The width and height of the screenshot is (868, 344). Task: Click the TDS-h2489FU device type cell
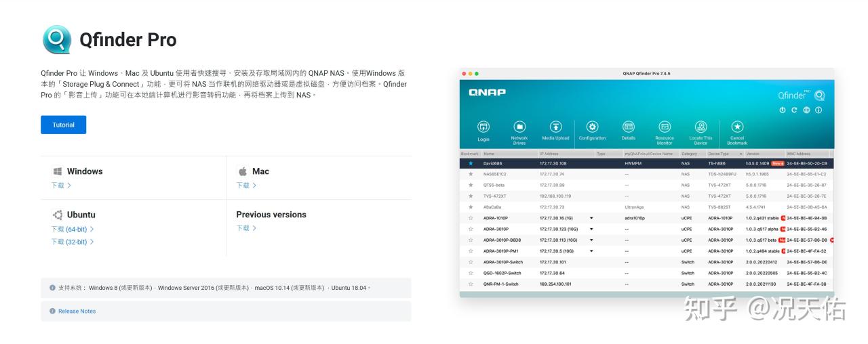coord(722,174)
